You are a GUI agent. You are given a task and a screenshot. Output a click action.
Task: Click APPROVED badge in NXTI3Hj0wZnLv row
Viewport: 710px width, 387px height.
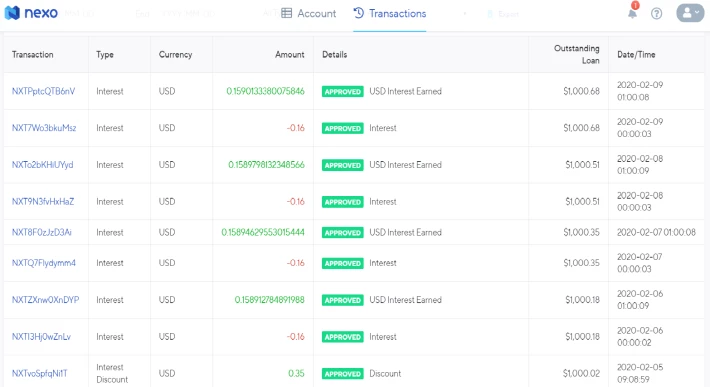tap(343, 337)
